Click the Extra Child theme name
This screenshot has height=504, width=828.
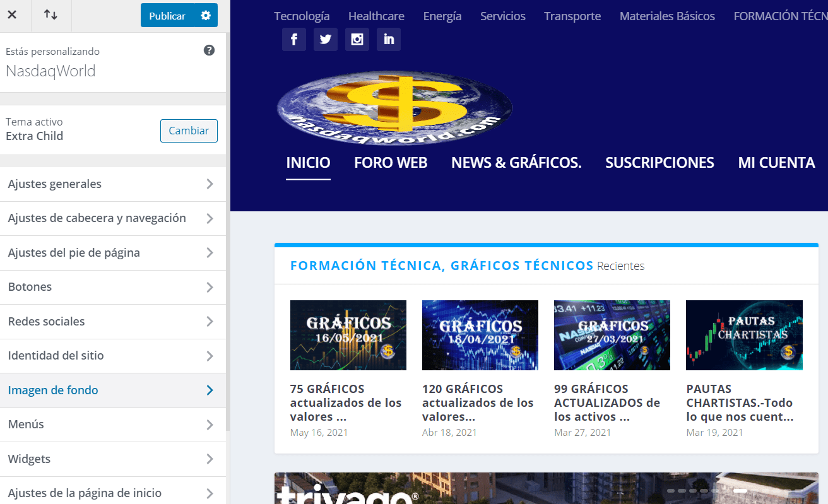[x=34, y=136]
